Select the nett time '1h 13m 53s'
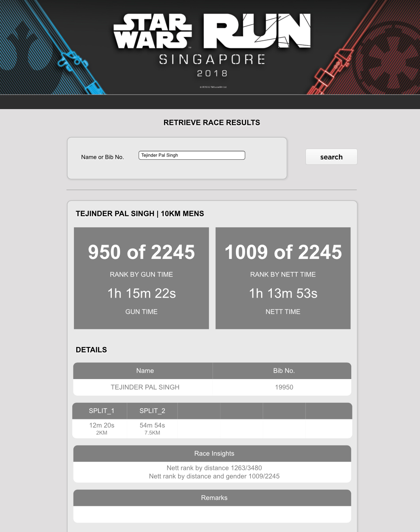This screenshot has height=532, width=420. [283, 293]
